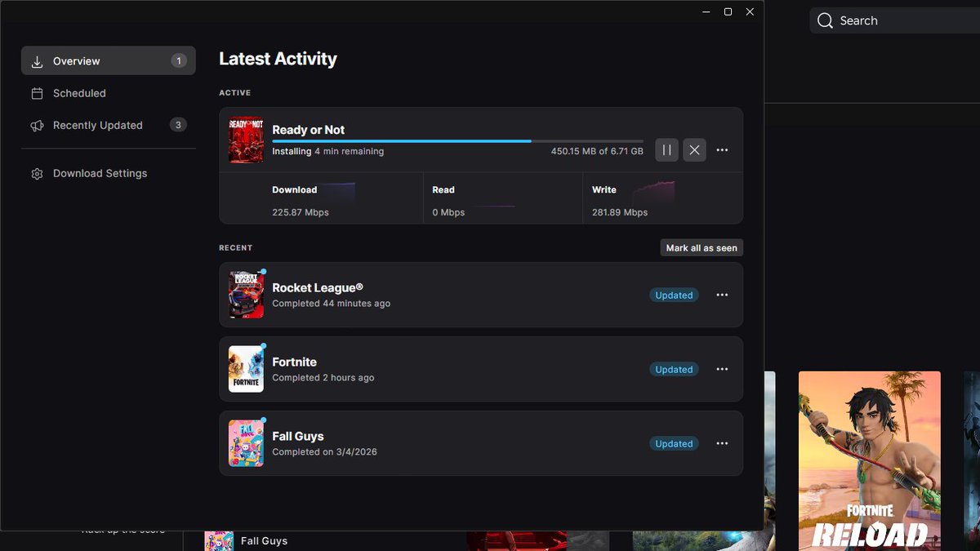This screenshot has width=980, height=551.
Task: Click the Updated badge for Rocket League
Action: (x=674, y=295)
